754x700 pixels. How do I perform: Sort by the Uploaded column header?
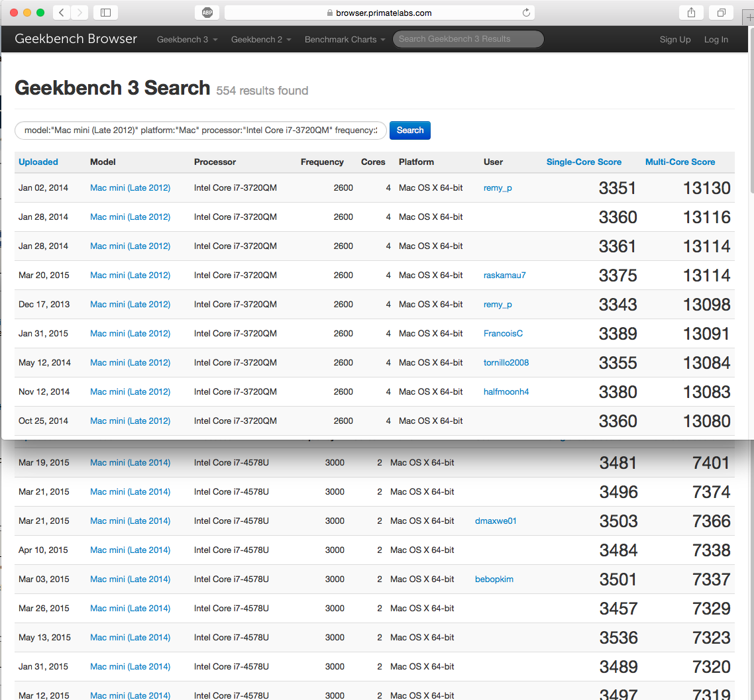38,162
